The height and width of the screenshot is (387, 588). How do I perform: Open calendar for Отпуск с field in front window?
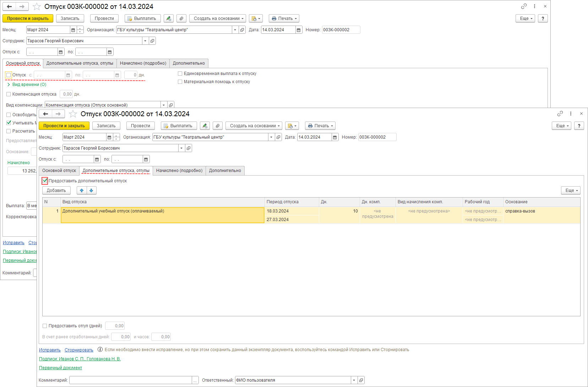[97, 159]
